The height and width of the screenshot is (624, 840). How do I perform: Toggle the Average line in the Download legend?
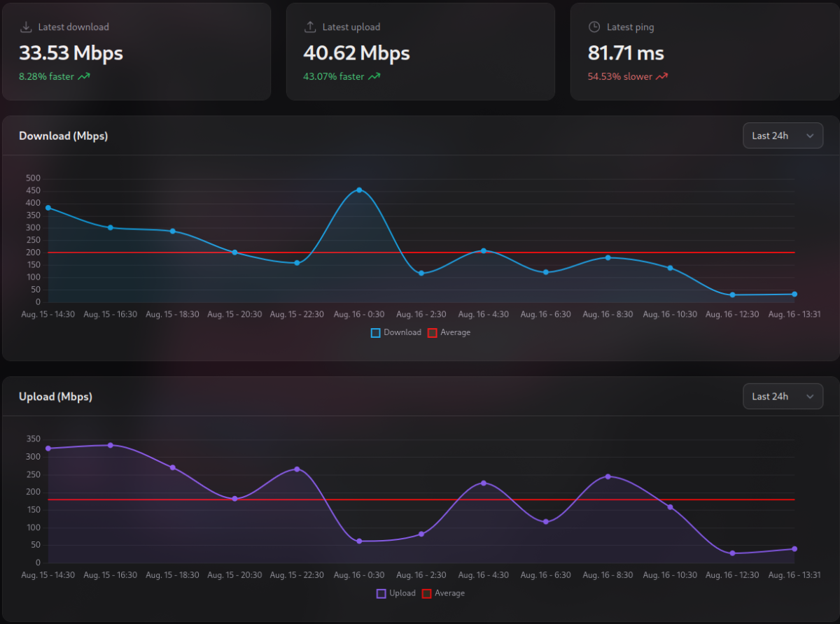click(x=449, y=333)
